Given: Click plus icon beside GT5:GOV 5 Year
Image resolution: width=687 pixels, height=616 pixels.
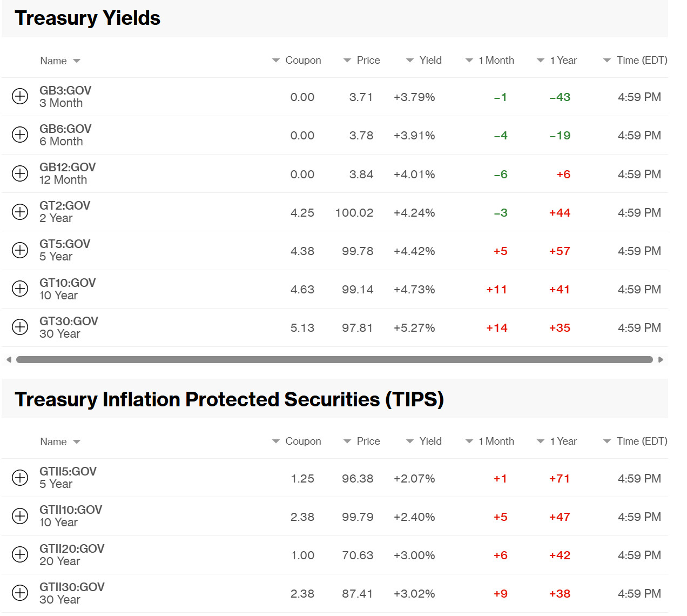Looking at the screenshot, I should coord(20,250).
